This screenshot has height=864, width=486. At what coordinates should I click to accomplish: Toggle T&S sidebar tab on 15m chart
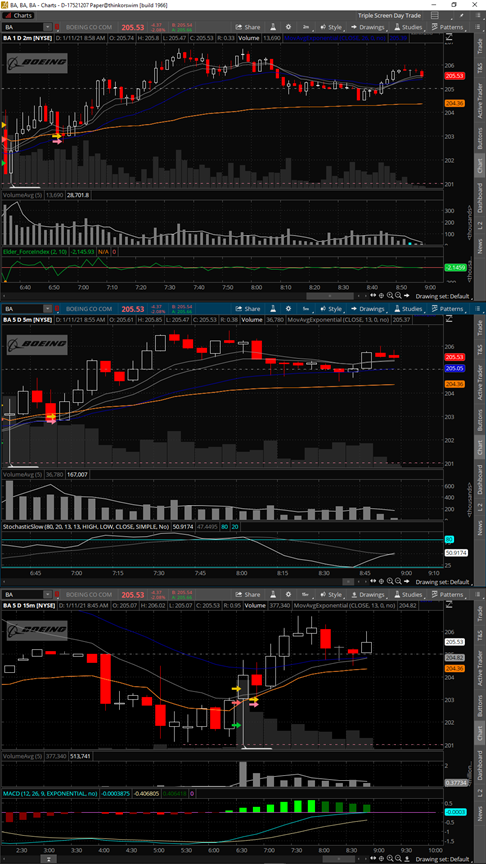480,636
